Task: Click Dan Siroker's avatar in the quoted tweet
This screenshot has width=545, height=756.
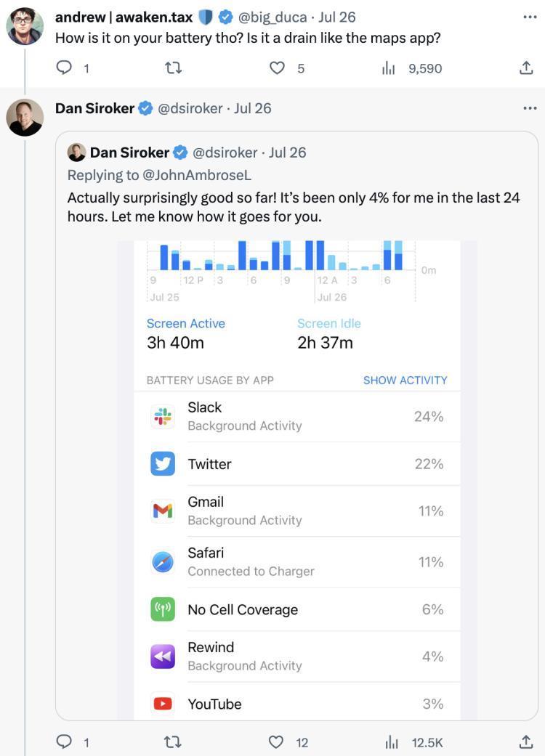Action: point(77,152)
